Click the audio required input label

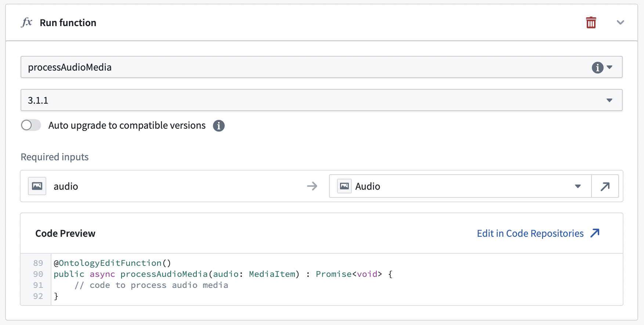66,186
